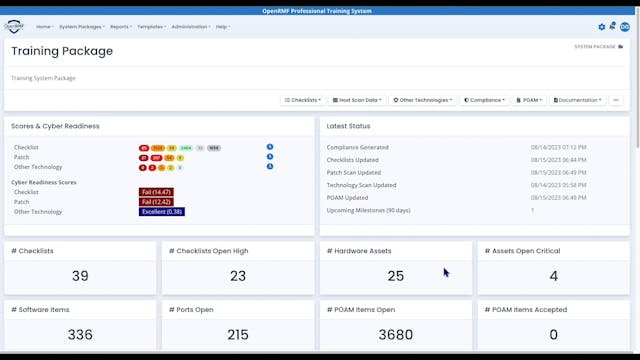Click the OpenRMF logo

coord(14,27)
